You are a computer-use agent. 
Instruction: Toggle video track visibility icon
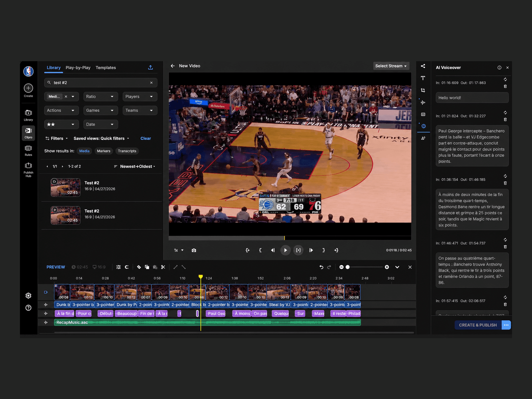46,292
